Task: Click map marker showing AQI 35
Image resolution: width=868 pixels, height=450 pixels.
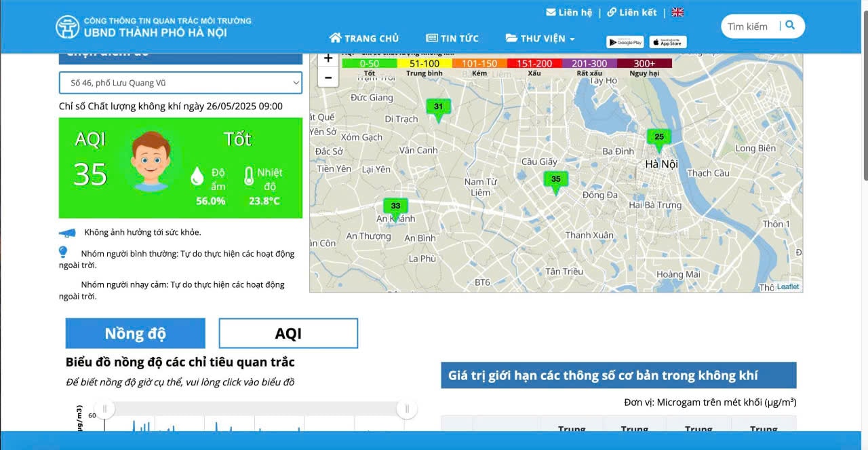Action: coord(555,181)
